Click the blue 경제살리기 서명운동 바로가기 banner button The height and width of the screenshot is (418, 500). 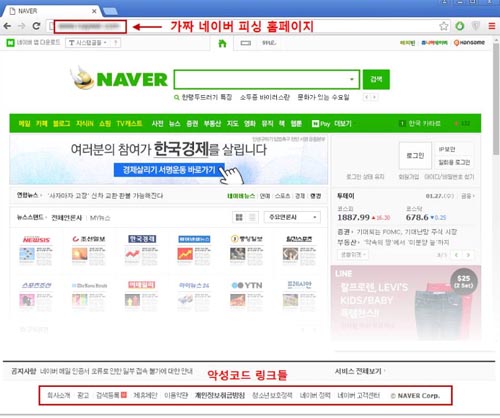[x=169, y=170]
